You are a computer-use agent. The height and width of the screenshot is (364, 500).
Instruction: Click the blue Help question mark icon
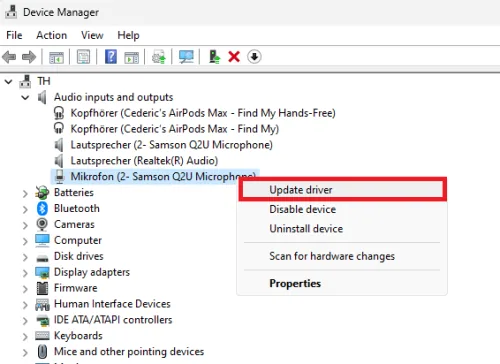(111, 57)
